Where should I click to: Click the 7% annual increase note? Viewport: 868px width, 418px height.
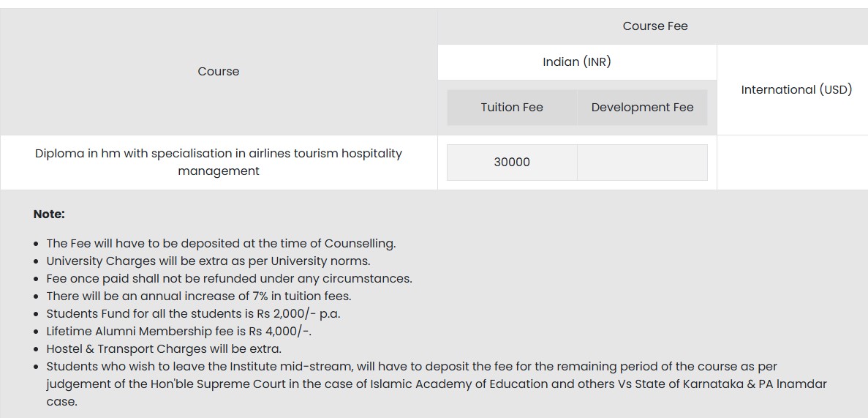click(199, 296)
